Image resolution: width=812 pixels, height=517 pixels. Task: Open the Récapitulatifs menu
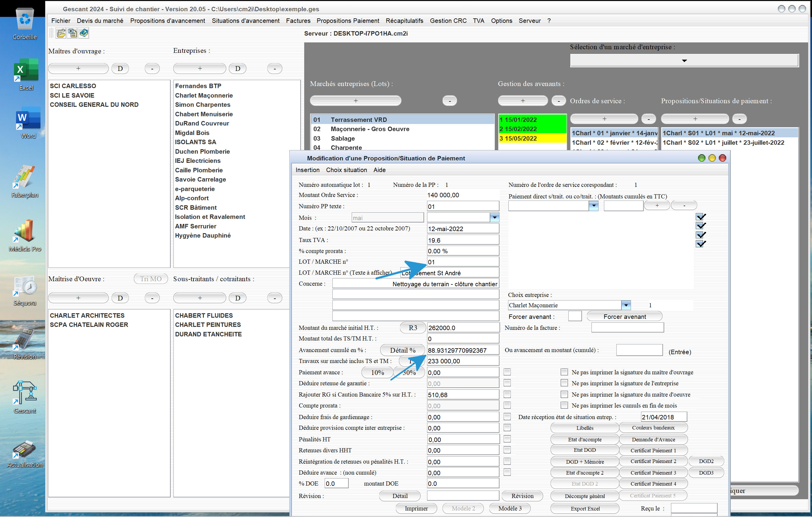[404, 20]
